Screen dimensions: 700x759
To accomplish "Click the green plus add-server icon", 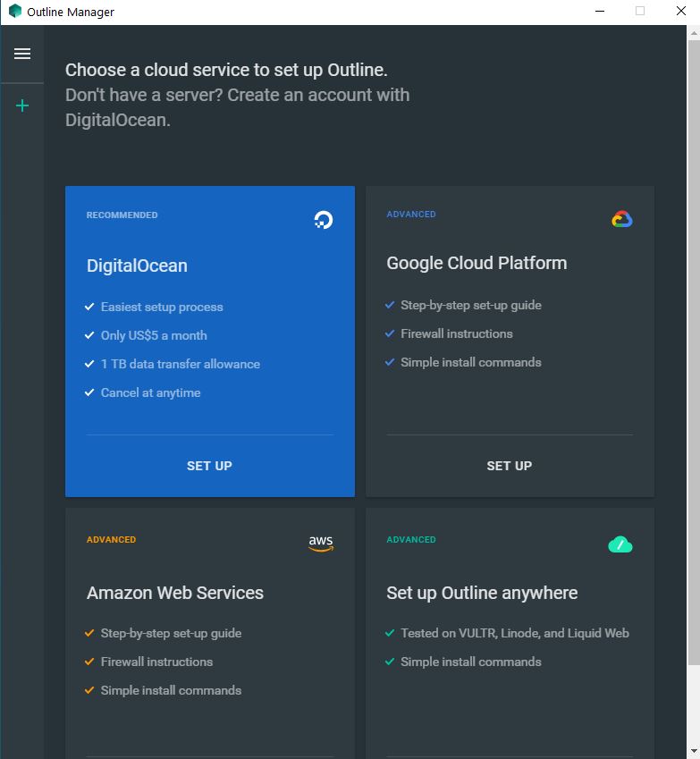I will tap(22, 105).
